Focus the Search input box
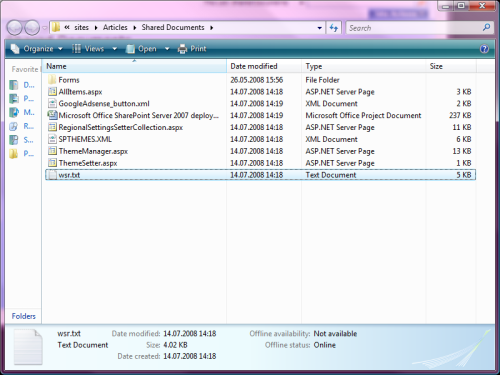 point(414,28)
